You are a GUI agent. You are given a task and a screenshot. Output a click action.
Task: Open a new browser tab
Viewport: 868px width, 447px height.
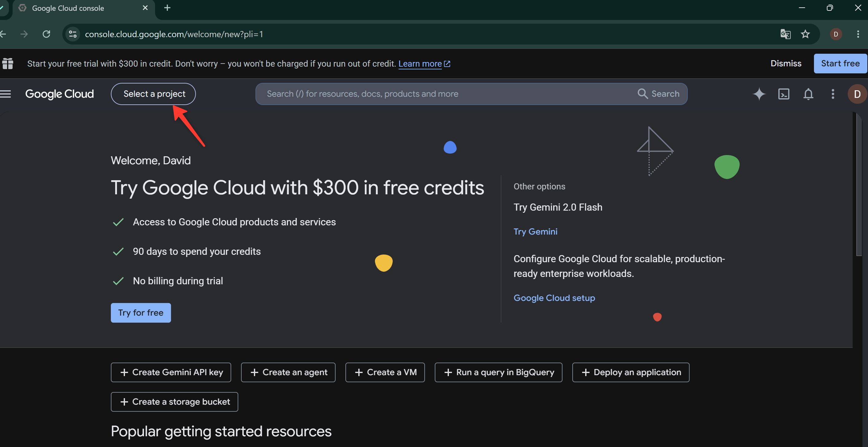coord(167,8)
